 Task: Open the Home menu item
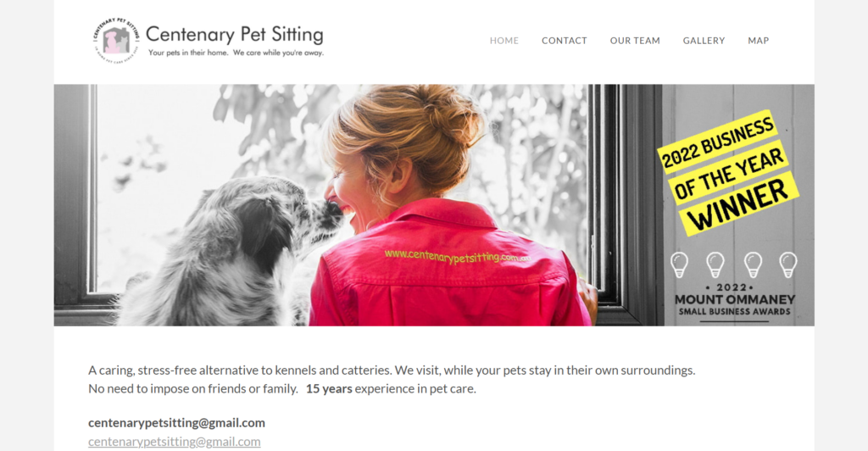point(504,41)
